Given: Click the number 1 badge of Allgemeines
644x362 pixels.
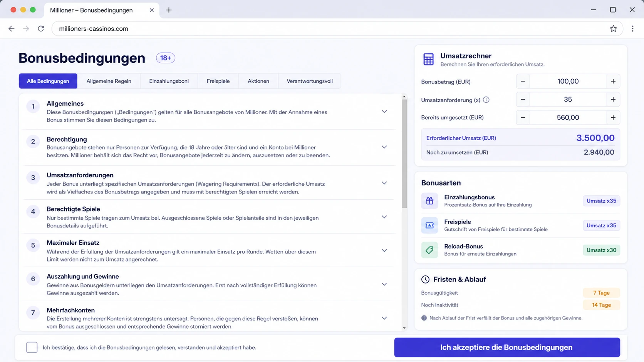Looking at the screenshot, I should 33,106.
